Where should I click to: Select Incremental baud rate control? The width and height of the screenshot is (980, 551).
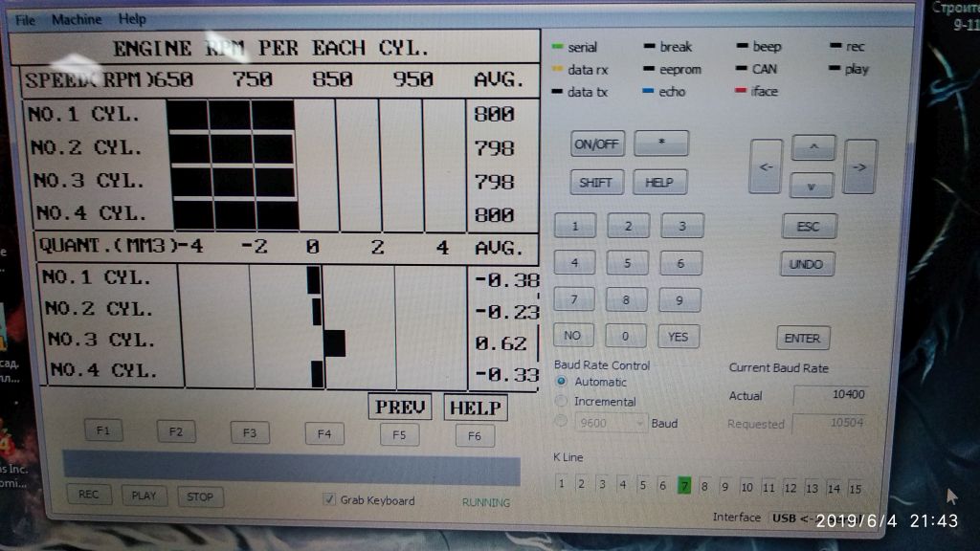(x=562, y=402)
